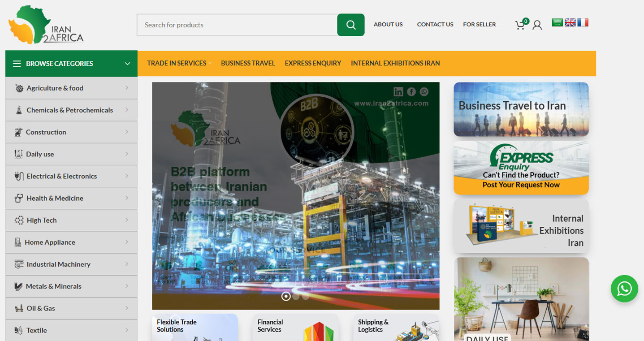
Task: Open the Daily Use promo image
Action: [521, 299]
